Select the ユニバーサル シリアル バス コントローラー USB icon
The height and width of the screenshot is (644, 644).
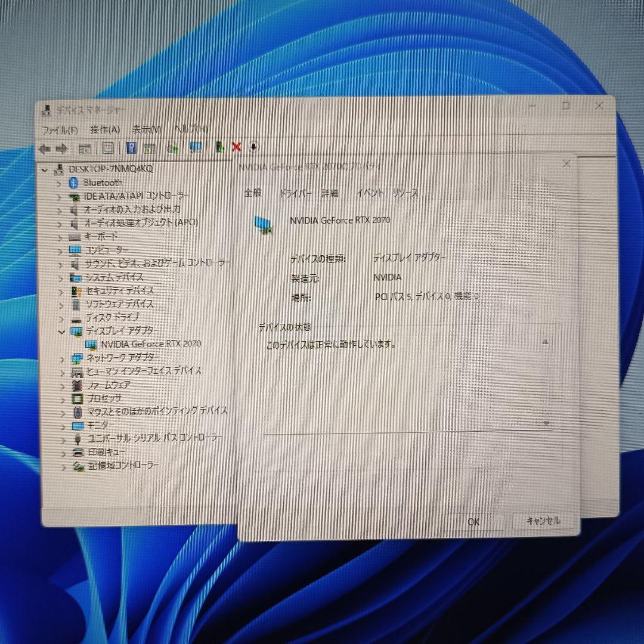(x=78, y=439)
